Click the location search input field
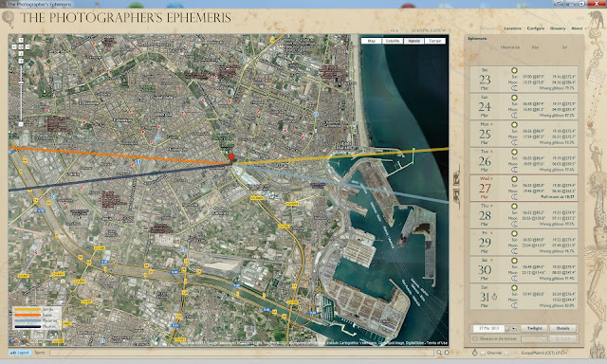 point(242,353)
